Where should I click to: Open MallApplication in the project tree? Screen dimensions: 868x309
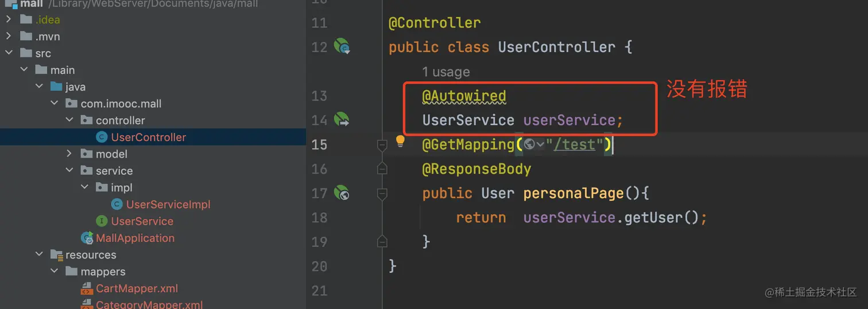tap(135, 238)
